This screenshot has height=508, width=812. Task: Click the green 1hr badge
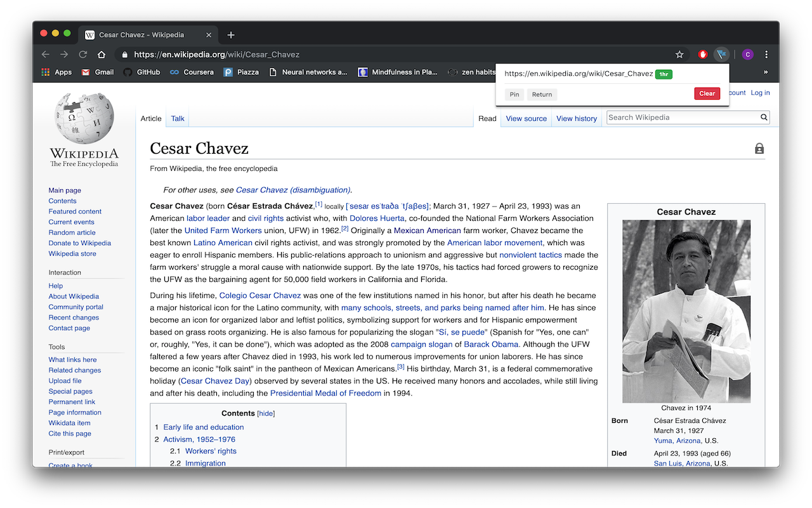point(664,74)
